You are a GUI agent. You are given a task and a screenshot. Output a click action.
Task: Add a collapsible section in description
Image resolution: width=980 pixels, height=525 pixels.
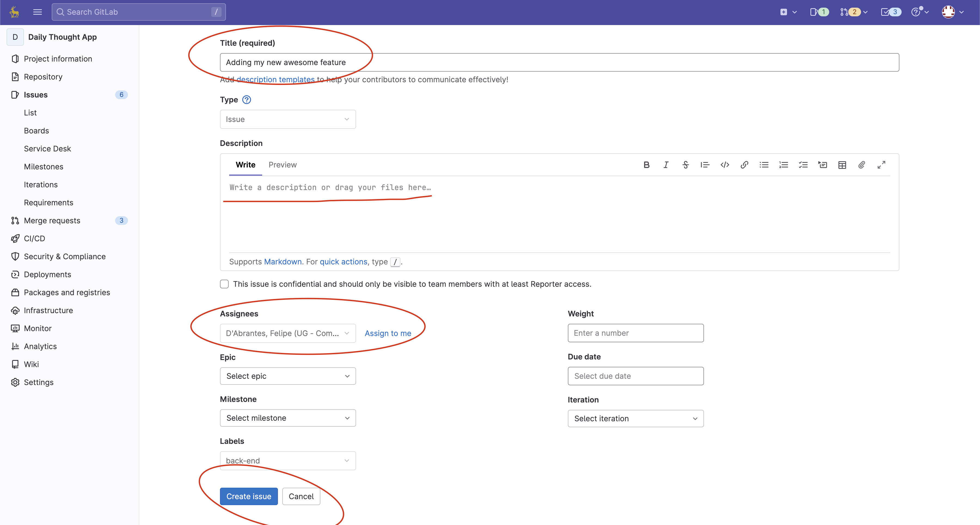(x=822, y=165)
